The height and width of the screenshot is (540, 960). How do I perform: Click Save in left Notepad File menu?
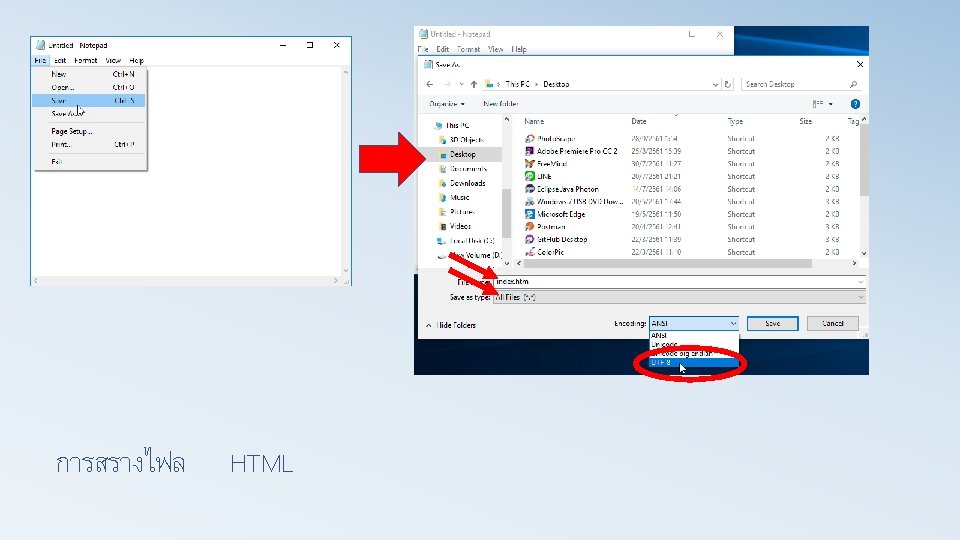tap(89, 100)
